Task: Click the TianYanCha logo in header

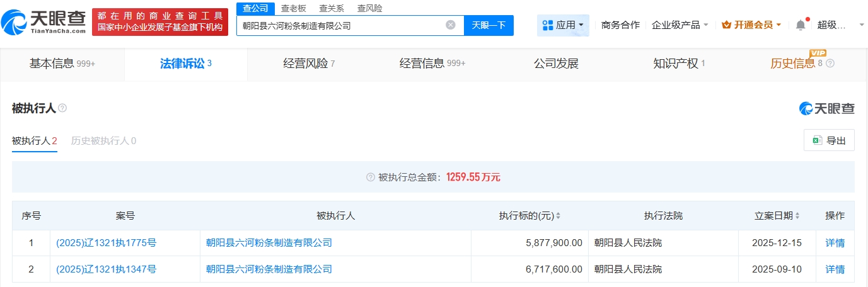Action: point(44,21)
